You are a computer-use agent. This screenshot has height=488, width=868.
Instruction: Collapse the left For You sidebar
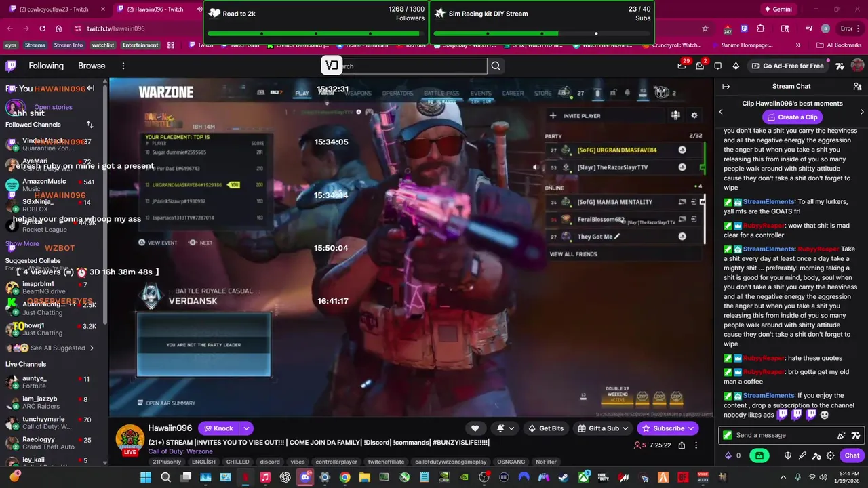click(x=90, y=89)
